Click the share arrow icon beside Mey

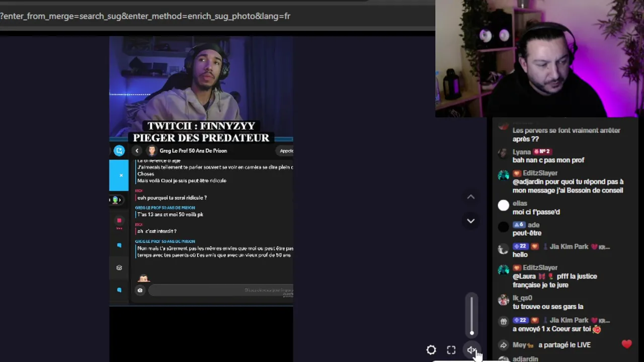click(x=504, y=345)
